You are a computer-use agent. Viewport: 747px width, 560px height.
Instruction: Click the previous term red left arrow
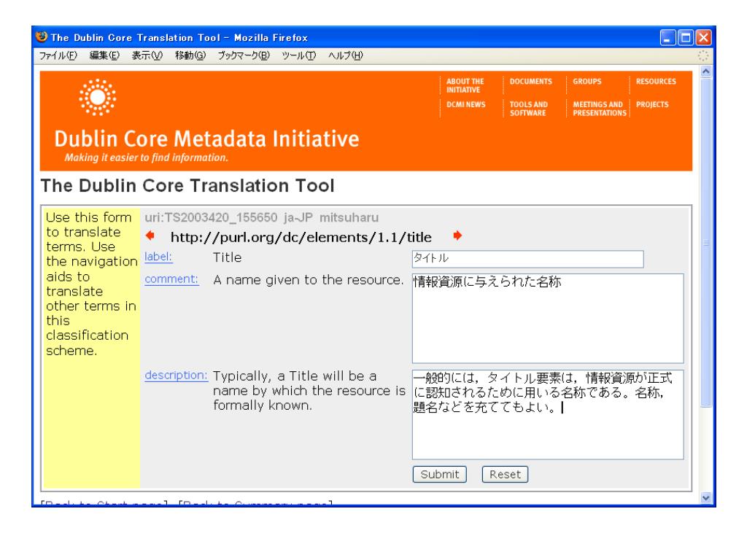point(150,236)
